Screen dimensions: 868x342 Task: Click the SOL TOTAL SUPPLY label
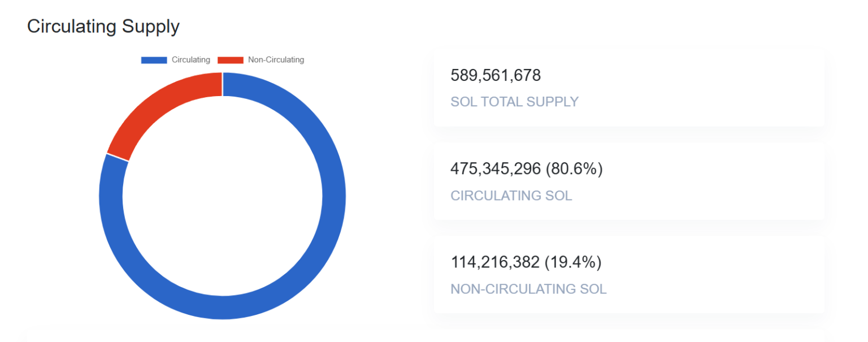tap(514, 102)
